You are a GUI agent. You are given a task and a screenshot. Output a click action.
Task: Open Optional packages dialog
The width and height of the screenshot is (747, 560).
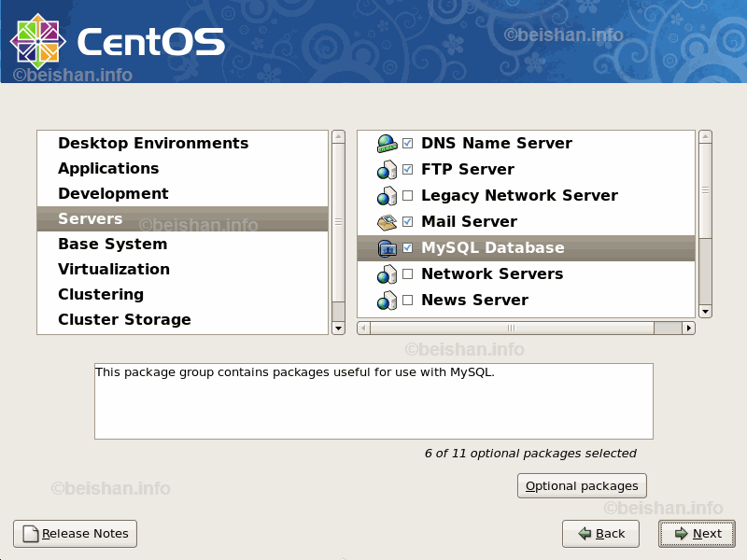[x=582, y=485]
